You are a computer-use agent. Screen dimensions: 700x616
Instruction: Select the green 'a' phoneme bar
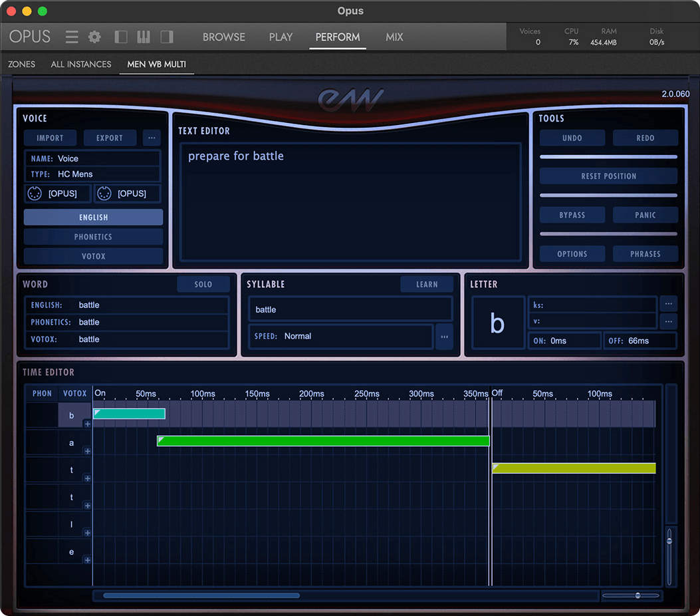[x=323, y=441]
